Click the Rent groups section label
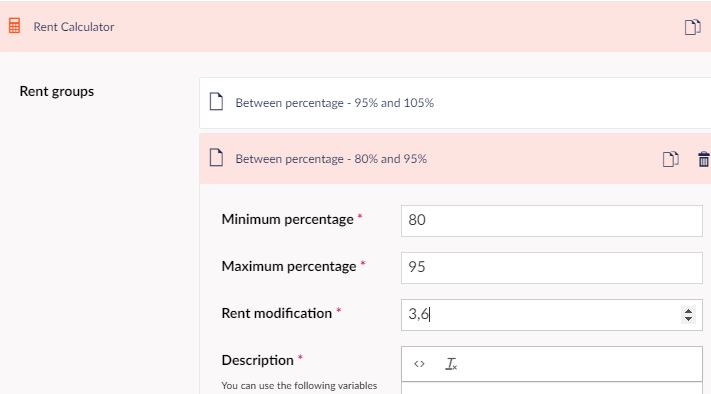The height and width of the screenshot is (394, 711). tap(57, 92)
